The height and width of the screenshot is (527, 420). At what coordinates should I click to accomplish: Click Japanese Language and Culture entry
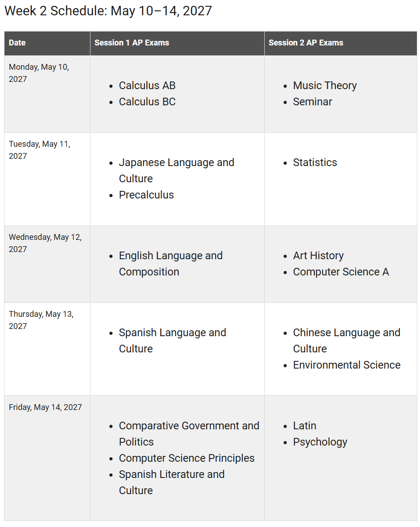[x=176, y=171]
